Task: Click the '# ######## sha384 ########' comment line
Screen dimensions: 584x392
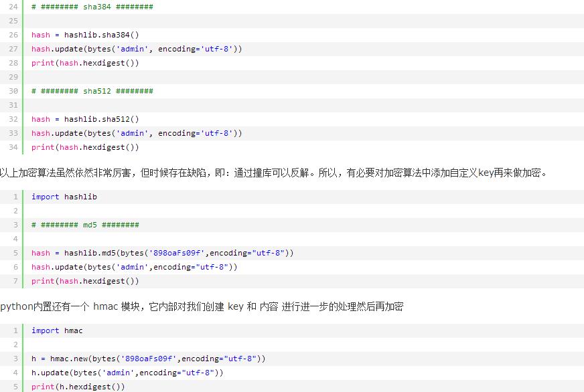Action: pos(92,7)
